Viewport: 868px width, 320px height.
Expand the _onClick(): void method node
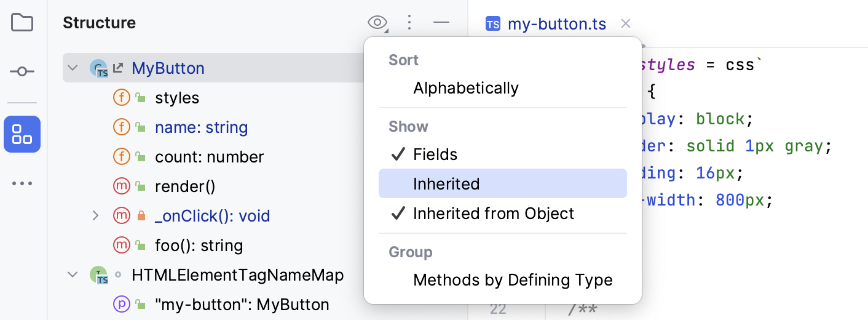[95, 215]
